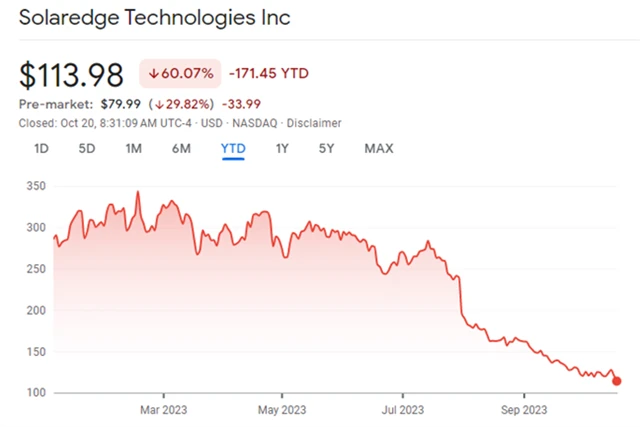
Task: Open the 6M chart view
Action: [181, 148]
